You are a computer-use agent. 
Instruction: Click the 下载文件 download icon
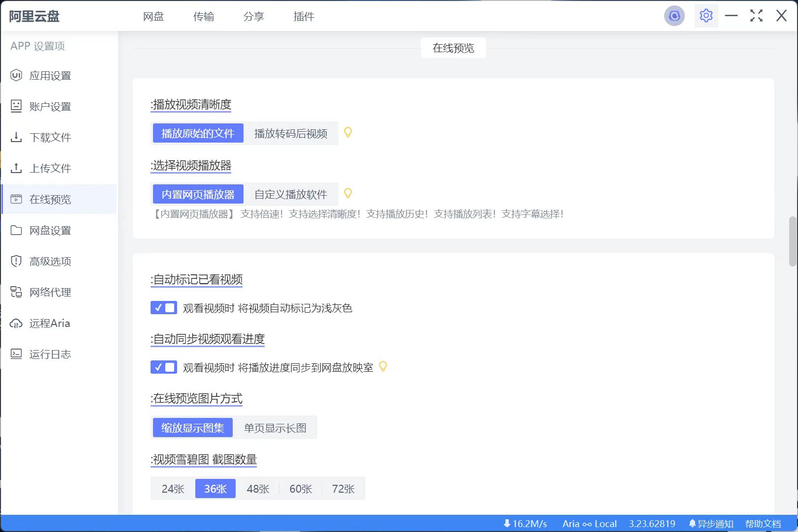click(x=16, y=137)
